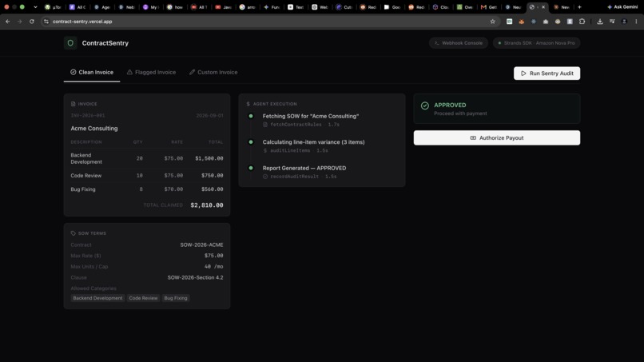Click the $2,810.00 total claimed value
The image size is (644, 362).
point(207,205)
